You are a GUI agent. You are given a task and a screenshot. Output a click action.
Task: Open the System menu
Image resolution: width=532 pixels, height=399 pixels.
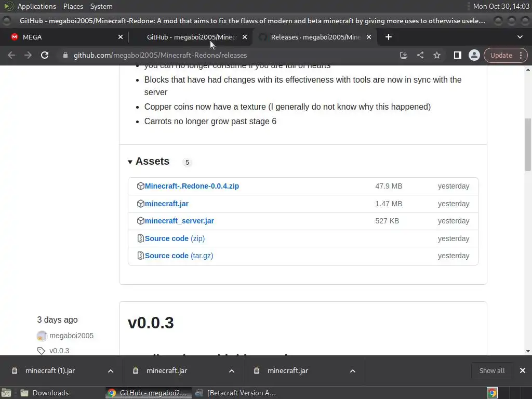101,6
